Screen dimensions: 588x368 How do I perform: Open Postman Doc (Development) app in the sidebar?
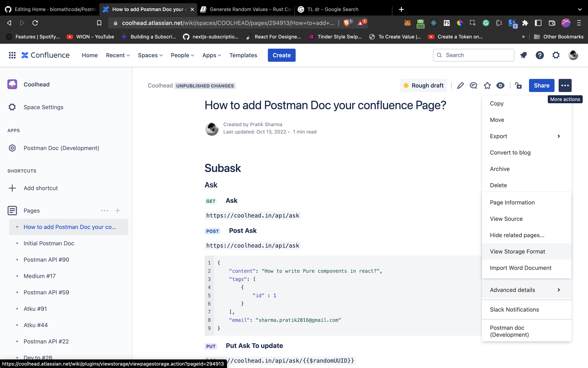61,148
